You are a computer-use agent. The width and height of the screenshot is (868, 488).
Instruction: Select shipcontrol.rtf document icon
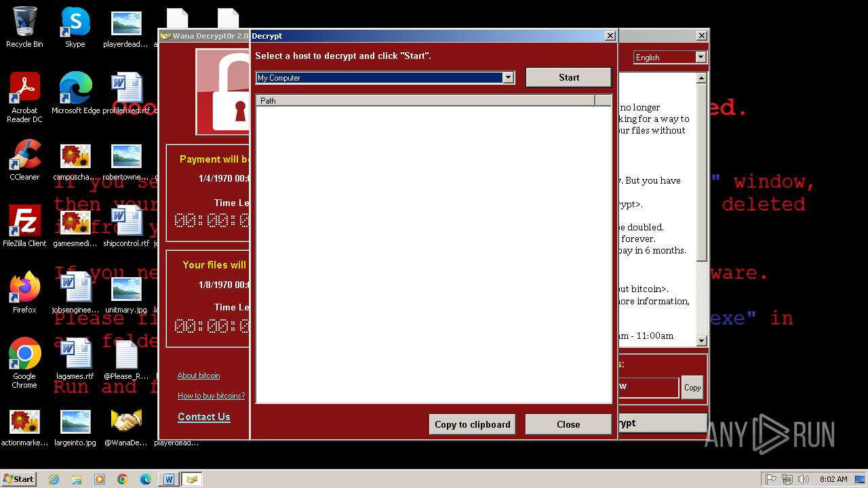(x=126, y=226)
